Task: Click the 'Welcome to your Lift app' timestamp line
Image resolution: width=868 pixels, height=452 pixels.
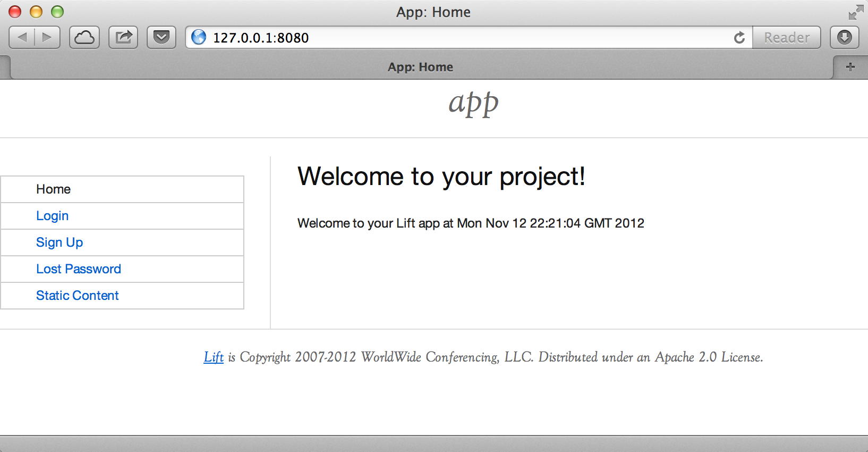Action: (471, 223)
